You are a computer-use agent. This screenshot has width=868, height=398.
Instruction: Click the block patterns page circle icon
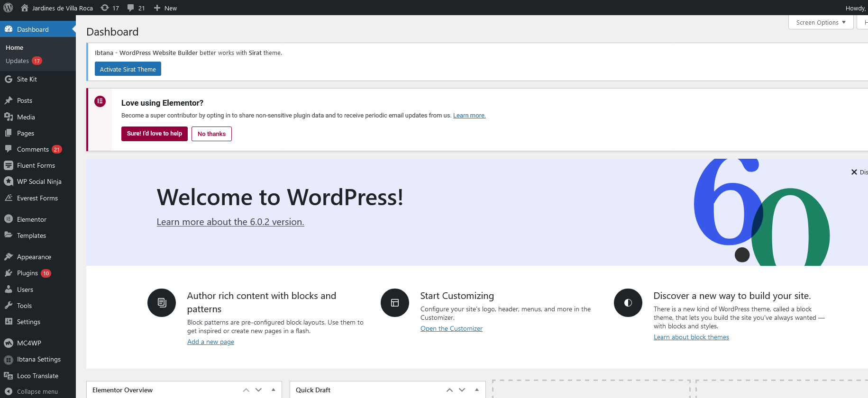[x=162, y=303]
